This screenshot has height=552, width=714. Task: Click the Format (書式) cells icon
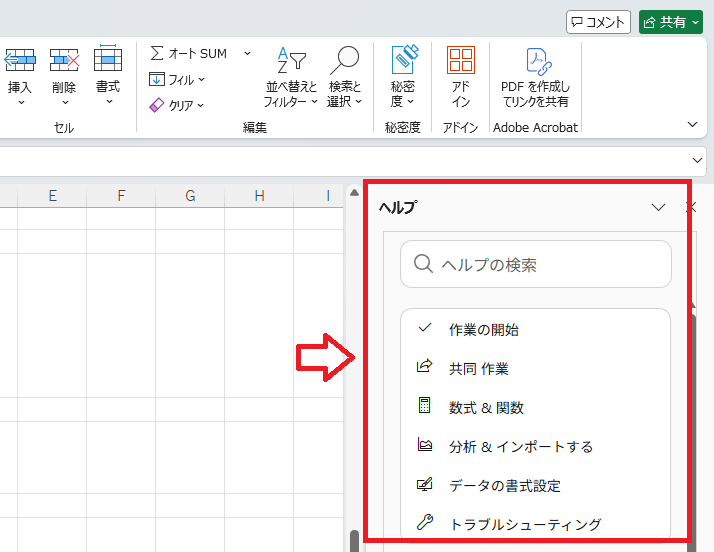108,58
